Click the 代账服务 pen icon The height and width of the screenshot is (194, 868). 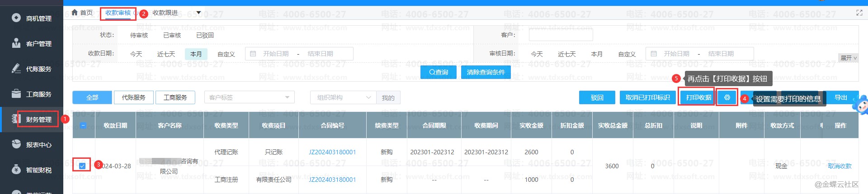(x=16, y=69)
